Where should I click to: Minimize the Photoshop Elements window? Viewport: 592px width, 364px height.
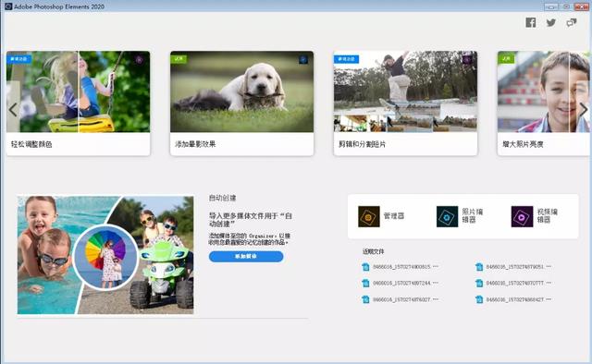point(551,6)
